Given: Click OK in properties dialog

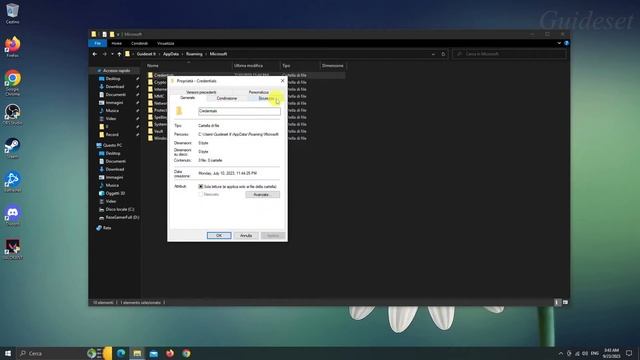Looking at the screenshot, I should (219, 236).
